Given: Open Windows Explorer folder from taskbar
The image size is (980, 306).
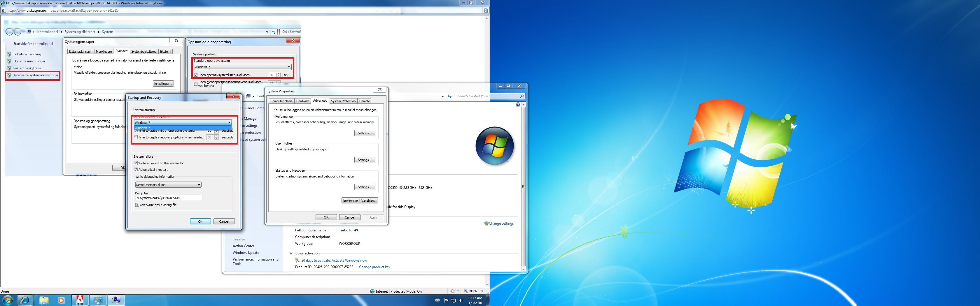Looking at the screenshot, I should coord(44,300).
